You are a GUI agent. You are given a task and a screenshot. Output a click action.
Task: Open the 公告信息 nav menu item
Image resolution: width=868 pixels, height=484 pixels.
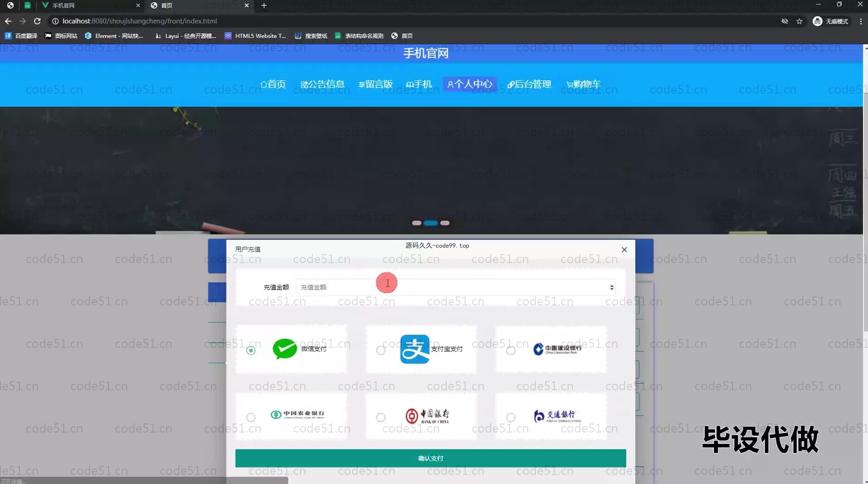click(322, 84)
